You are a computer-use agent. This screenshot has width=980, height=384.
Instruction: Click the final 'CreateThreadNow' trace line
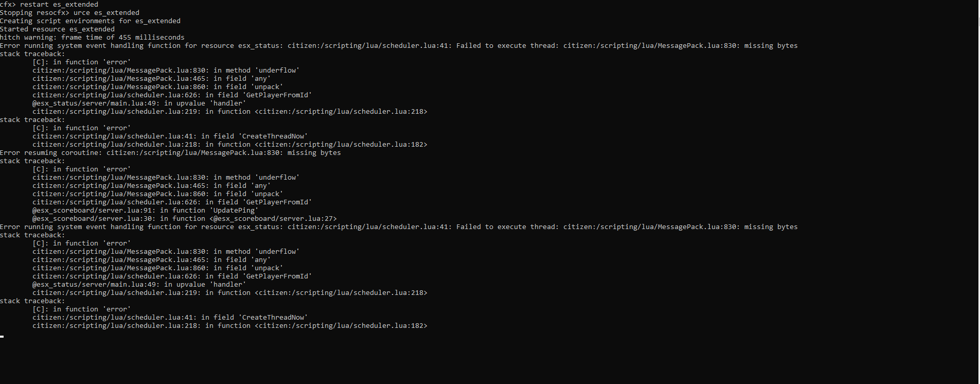(x=170, y=317)
